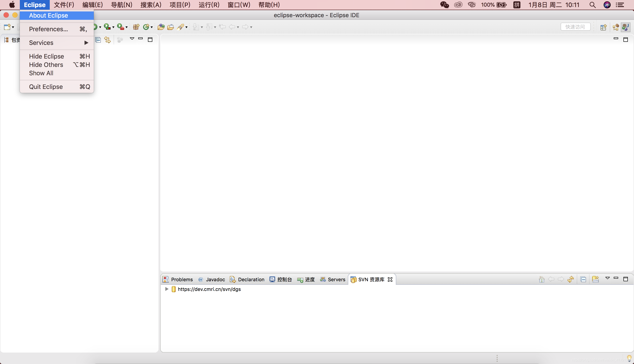634x364 pixels.
Task: Open the 帮助(H) menu
Action: pyautogui.click(x=269, y=5)
